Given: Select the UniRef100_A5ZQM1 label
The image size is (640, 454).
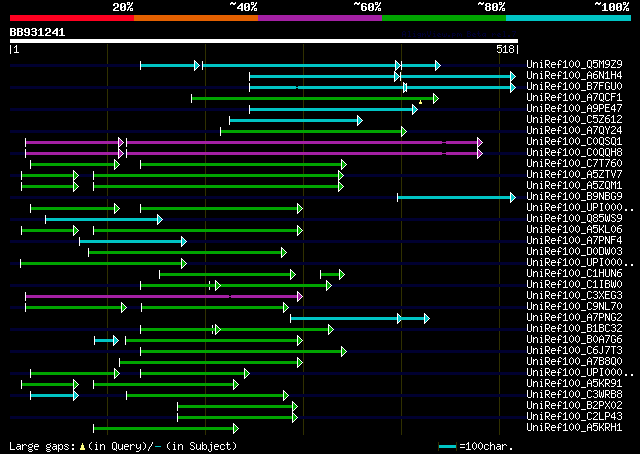Looking at the screenshot, I should pyautogui.click(x=574, y=185).
